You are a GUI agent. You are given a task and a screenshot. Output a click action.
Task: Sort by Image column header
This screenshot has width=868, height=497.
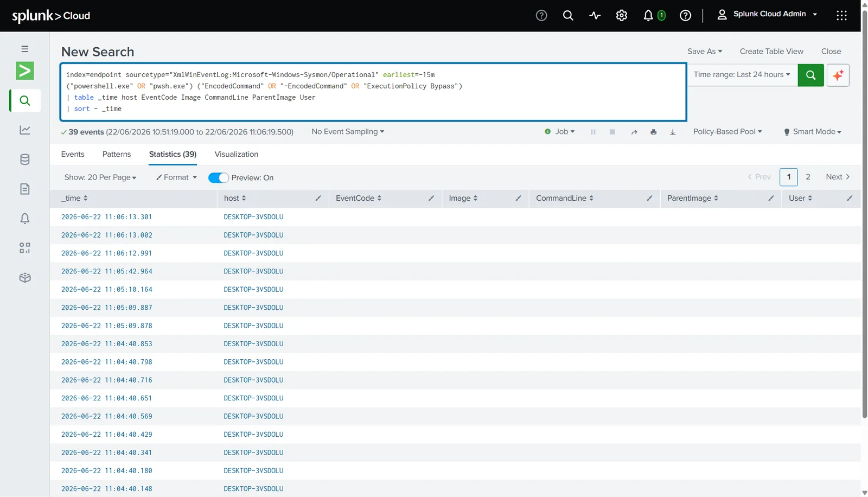point(463,198)
